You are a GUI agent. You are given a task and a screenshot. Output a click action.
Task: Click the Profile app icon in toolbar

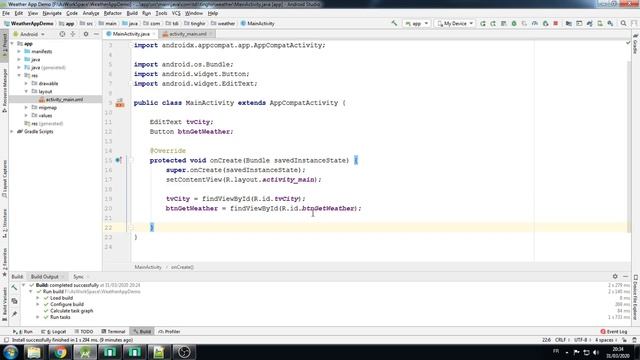click(535, 24)
